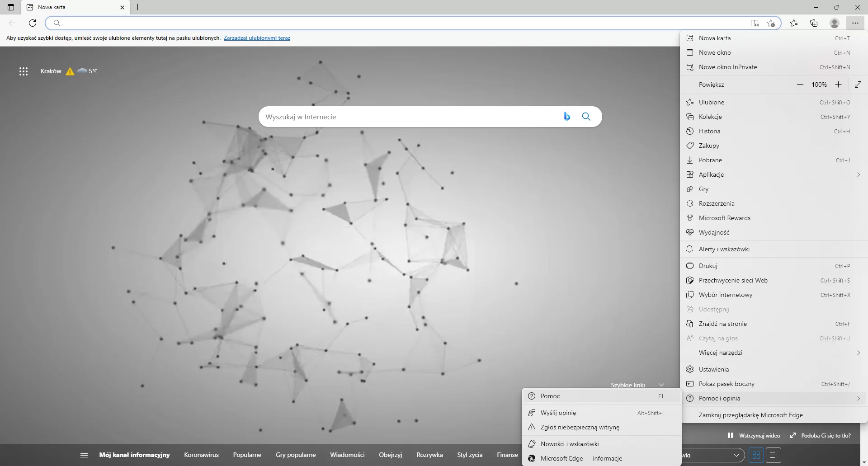Screen dimensions: 868x466
Task: Switch to grid layout view icon
Action: pyautogui.click(x=756, y=455)
